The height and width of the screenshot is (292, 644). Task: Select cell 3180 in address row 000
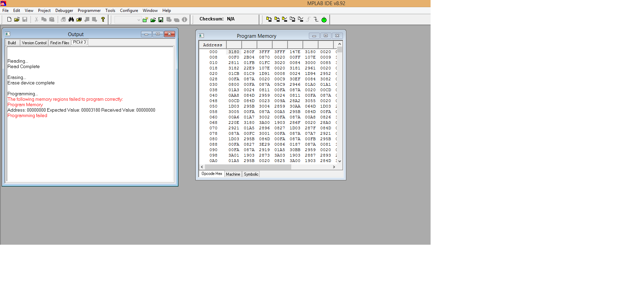click(234, 52)
